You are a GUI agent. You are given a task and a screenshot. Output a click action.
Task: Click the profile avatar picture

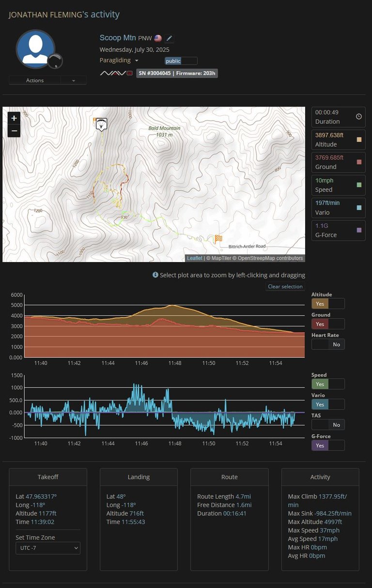[35, 49]
